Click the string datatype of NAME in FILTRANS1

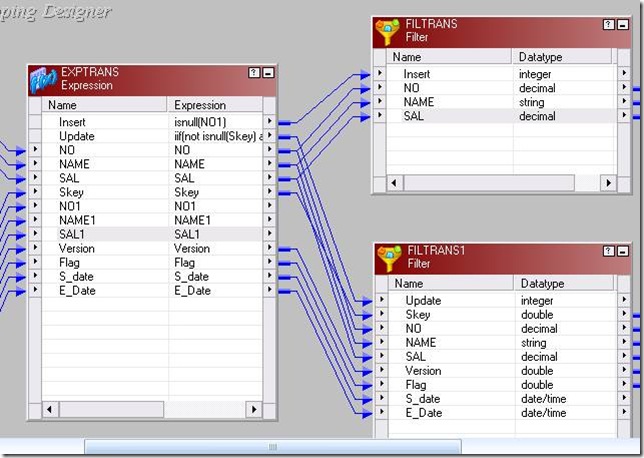click(x=534, y=343)
